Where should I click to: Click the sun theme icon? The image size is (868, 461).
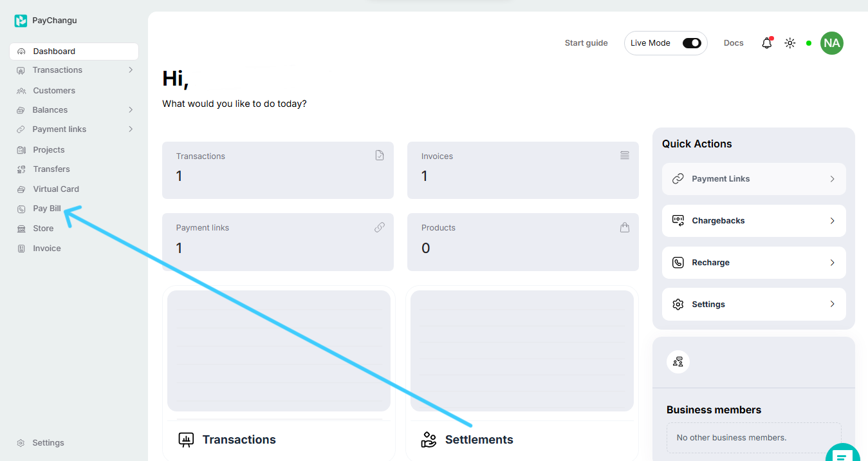pyautogui.click(x=790, y=43)
